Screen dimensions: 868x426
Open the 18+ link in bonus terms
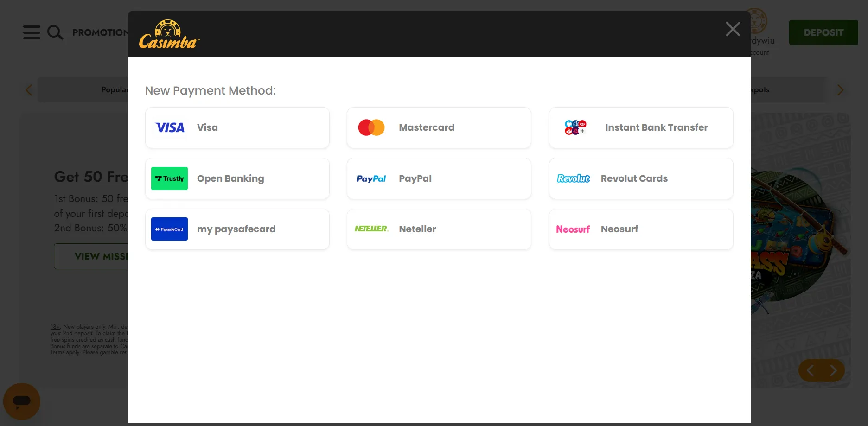coord(55,327)
